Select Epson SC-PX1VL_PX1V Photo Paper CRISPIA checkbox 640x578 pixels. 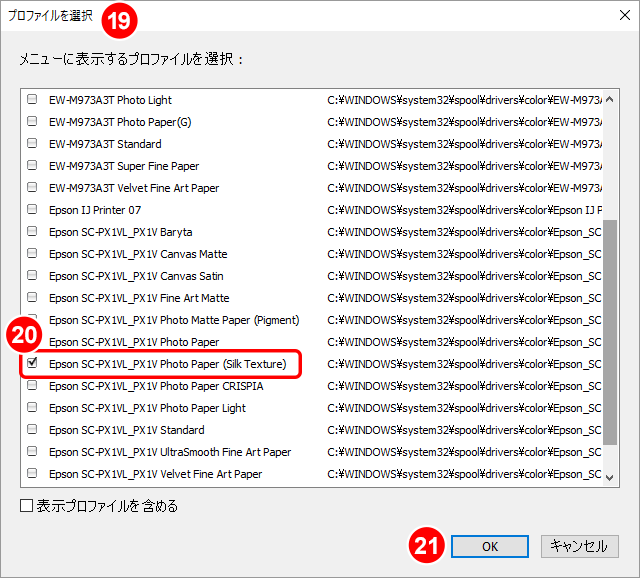(x=32, y=386)
